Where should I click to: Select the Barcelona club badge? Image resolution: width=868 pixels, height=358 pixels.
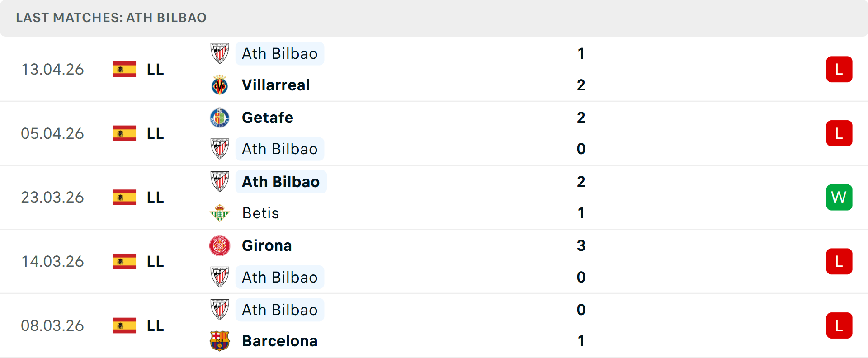coord(220,341)
